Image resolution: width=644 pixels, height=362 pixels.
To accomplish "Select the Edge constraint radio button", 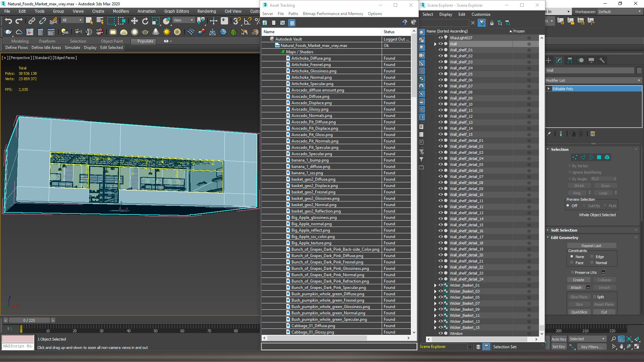I will (x=592, y=257).
